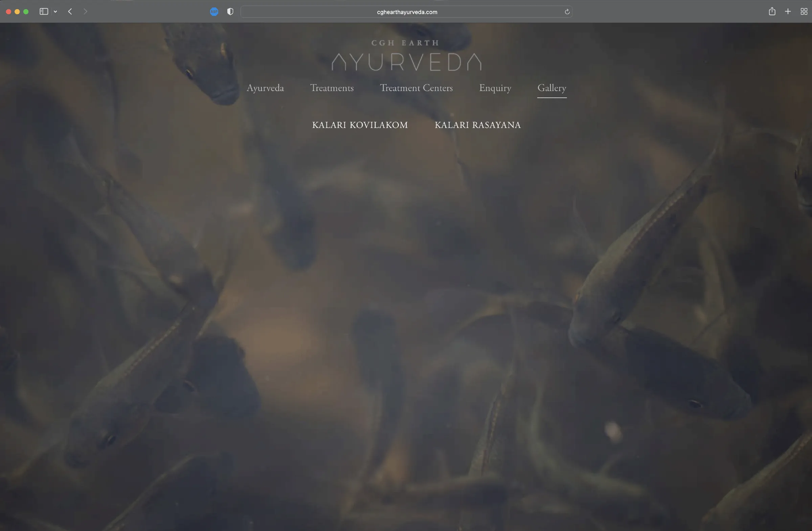Image resolution: width=812 pixels, height=531 pixels.
Task: Reload the page with the refresh icon
Action: click(x=567, y=12)
